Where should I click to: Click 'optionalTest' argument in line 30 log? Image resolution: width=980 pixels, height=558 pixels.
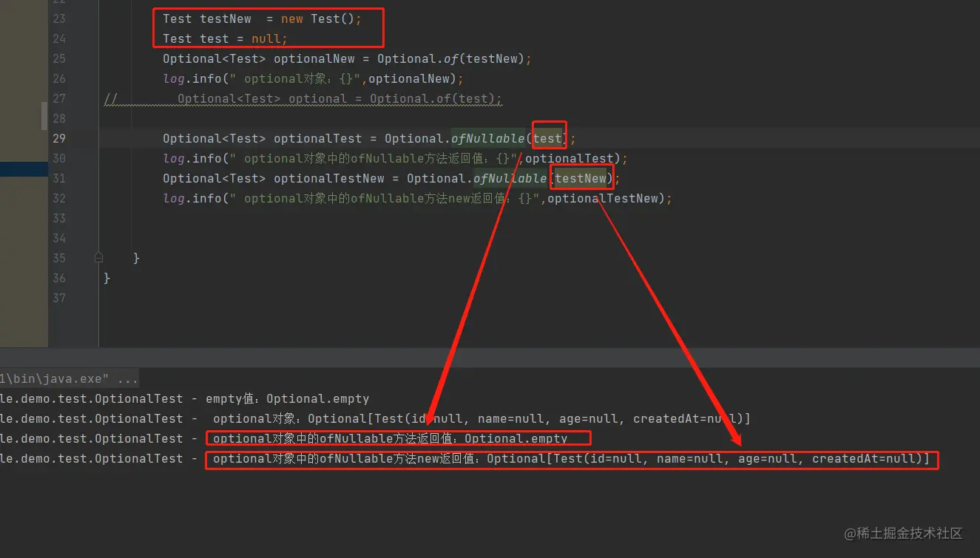tap(570, 158)
